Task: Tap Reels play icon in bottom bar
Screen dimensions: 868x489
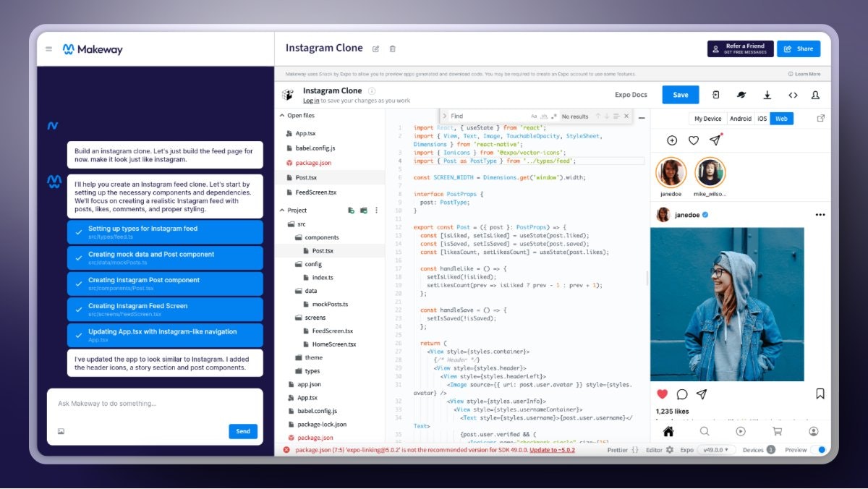Action: pyautogui.click(x=741, y=432)
